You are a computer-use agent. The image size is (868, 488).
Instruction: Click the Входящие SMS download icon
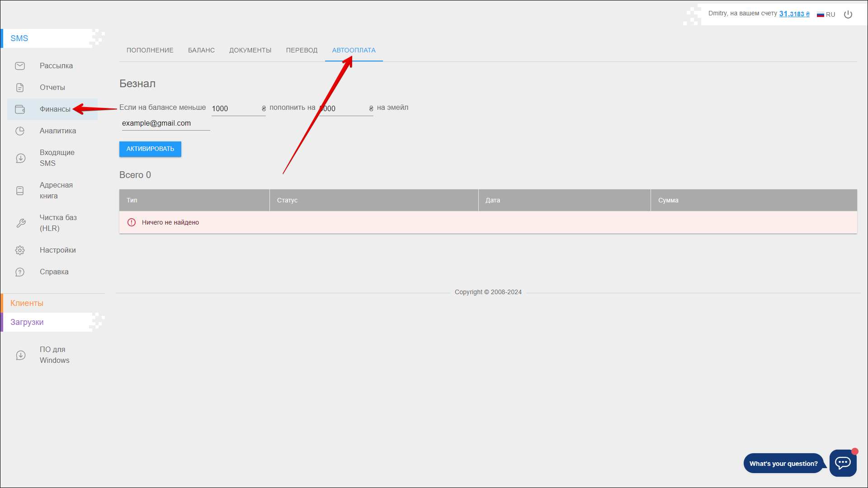click(x=20, y=158)
